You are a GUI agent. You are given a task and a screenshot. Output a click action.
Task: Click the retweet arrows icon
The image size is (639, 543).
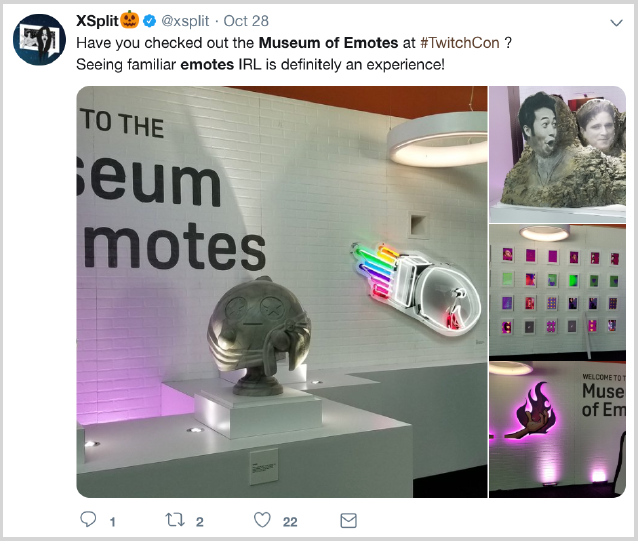click(175, 520)
